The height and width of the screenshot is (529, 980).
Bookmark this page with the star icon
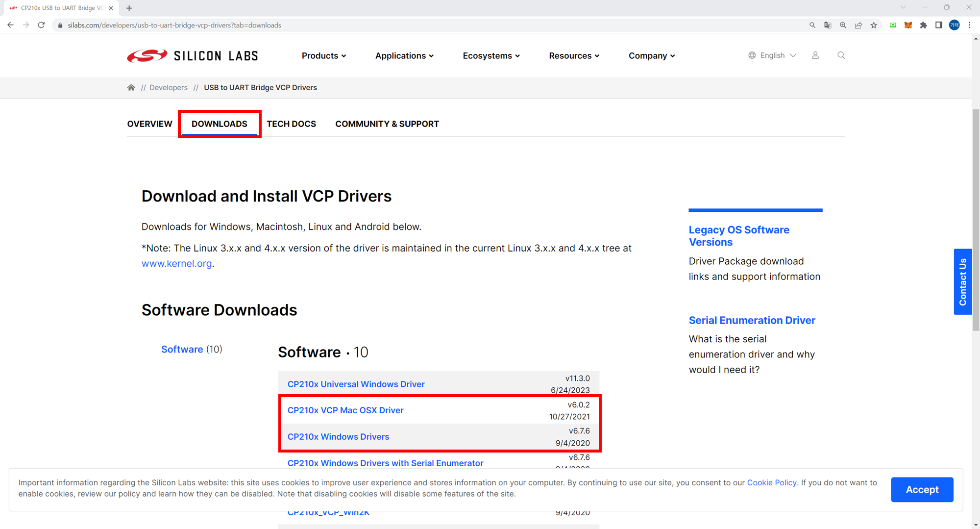[x=874, y=25]
